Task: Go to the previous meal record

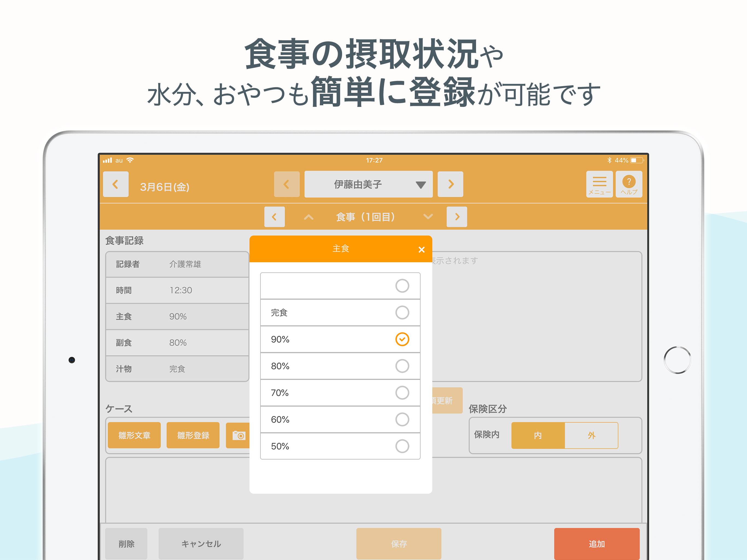Action: point(274,217)
